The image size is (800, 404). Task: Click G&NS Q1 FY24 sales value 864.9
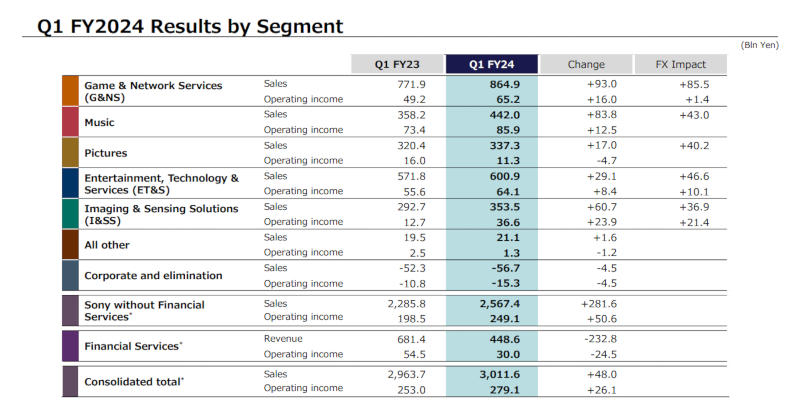[503, 84]
